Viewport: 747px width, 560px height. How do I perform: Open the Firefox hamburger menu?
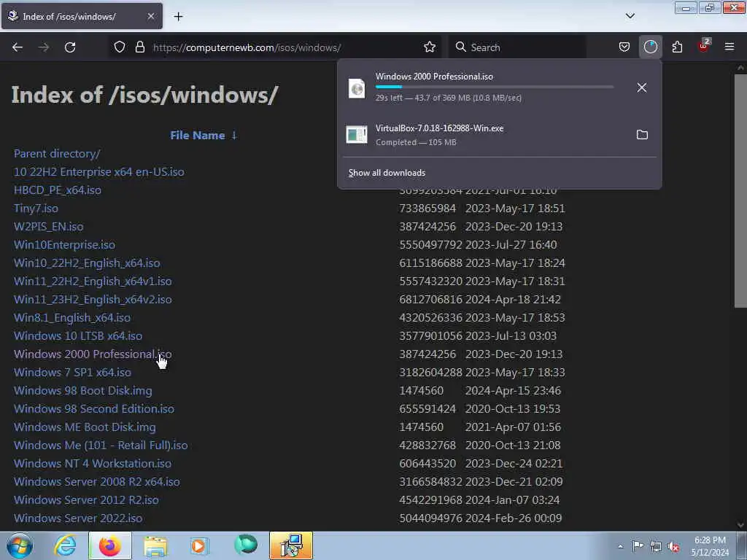729,47
